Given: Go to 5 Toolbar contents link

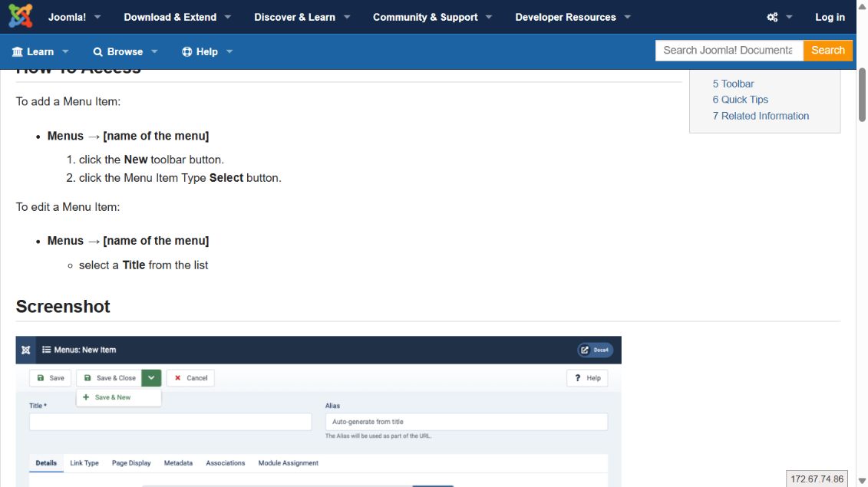Looking at the screenshot, I should [733, 84].
